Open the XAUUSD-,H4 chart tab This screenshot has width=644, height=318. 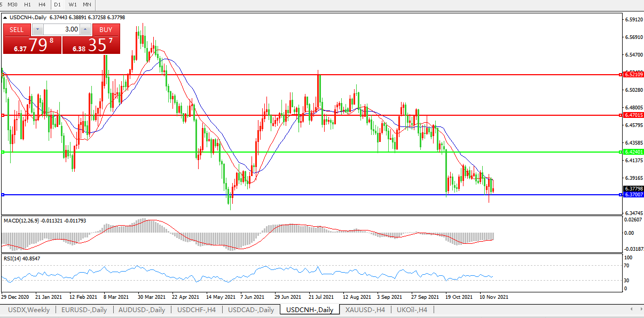tap(365, 310)
